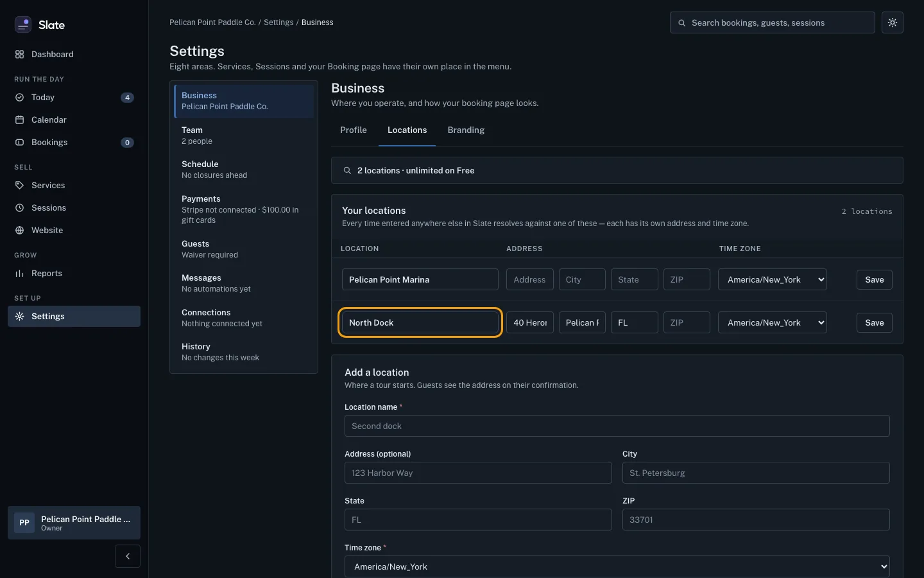Image resolution: width=924 pixels, height=578 pixels.
Task: Click the Reports bar chart icon
Action: point(19,274)
